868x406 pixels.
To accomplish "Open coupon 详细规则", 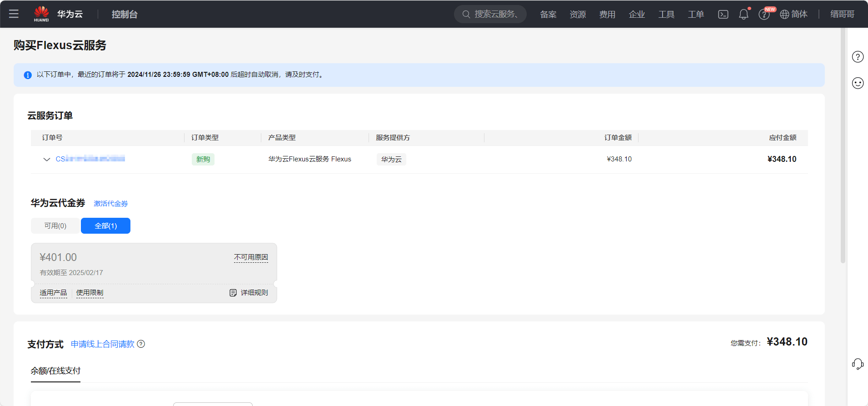I will tap(254, 293).
